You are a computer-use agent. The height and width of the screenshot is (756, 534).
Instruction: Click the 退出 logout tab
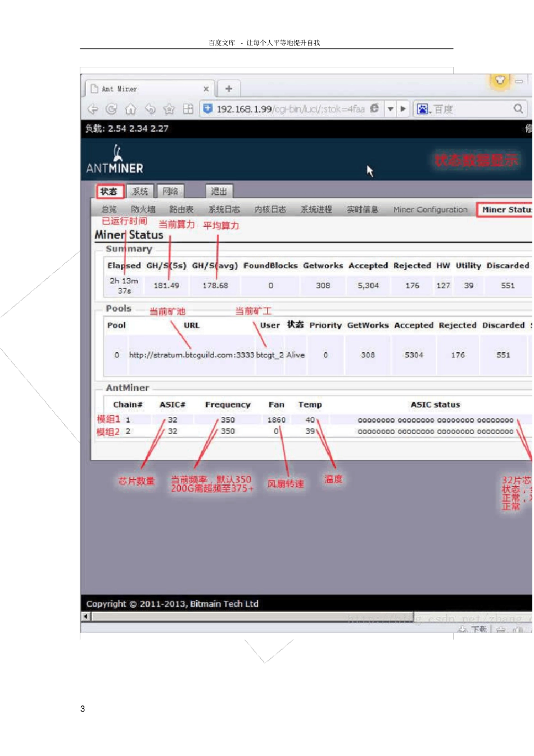[x=219, y=191]
